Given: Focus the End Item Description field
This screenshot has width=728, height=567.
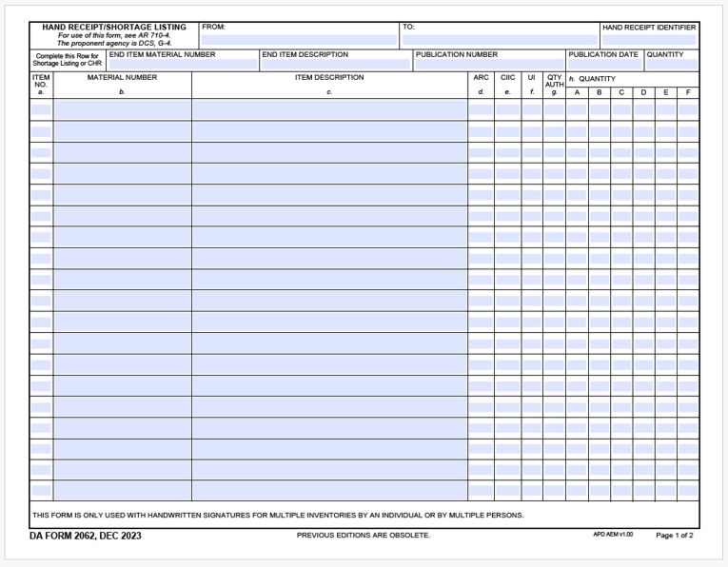Looking at the screenshot, I should 336,65.
